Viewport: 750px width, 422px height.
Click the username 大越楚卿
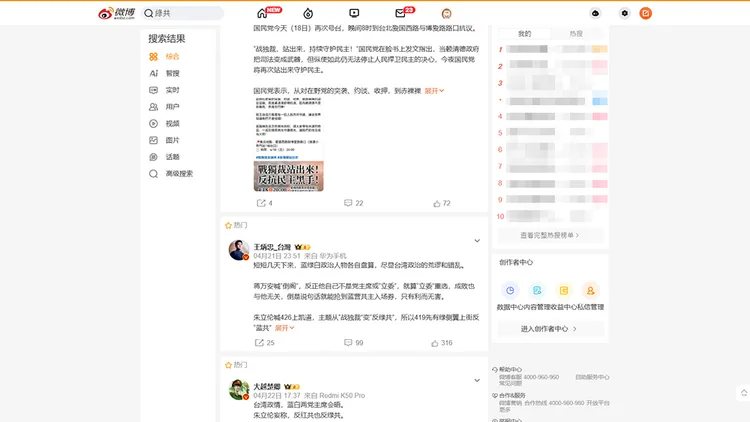pos(267,387)
